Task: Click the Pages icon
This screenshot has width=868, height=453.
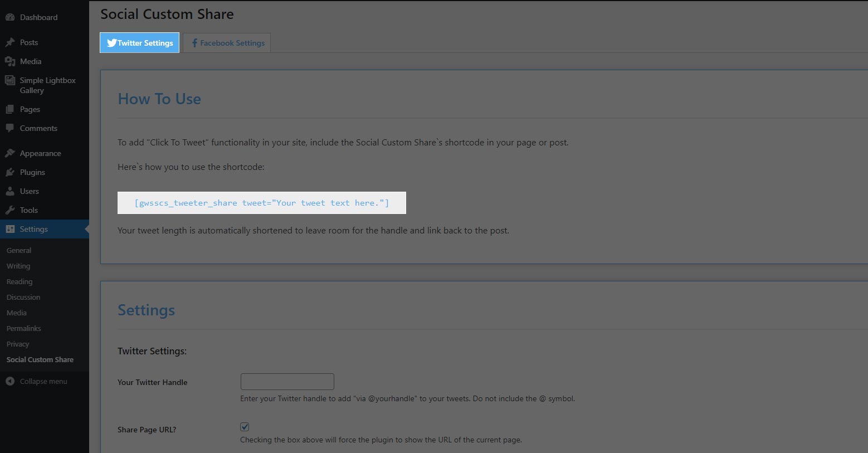Action: click(10, 109)
